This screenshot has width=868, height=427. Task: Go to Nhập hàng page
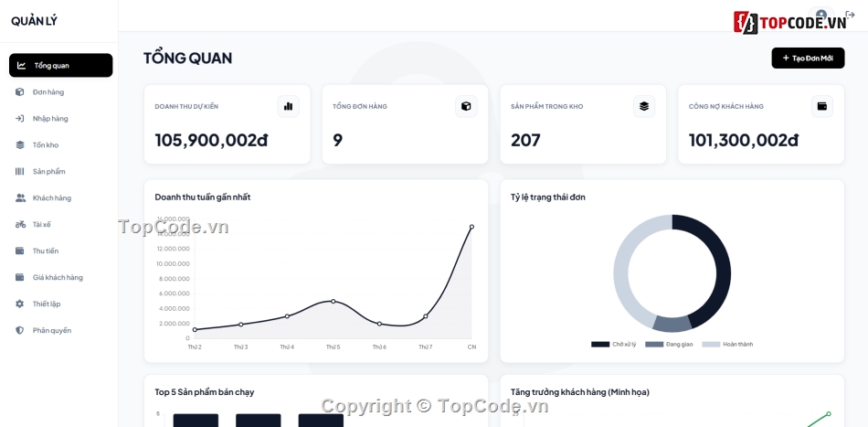[61, 119]
